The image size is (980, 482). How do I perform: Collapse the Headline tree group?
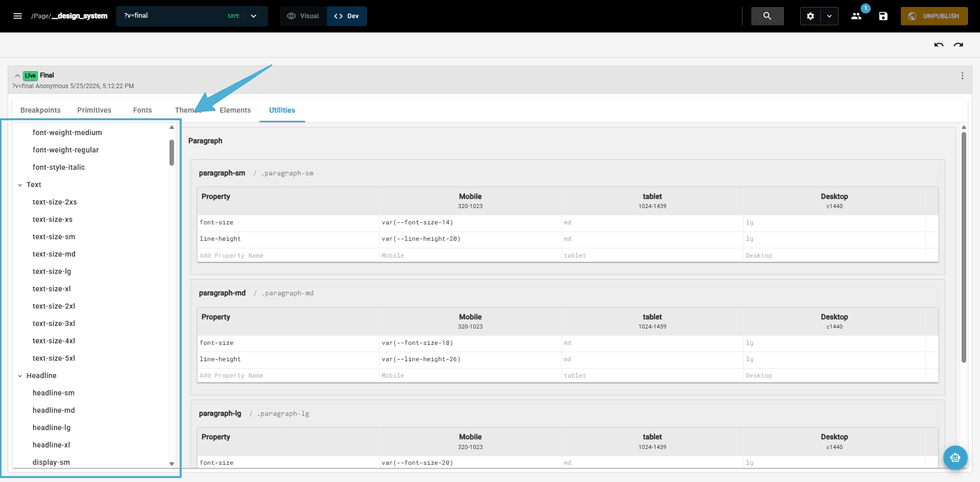point(20,376)
